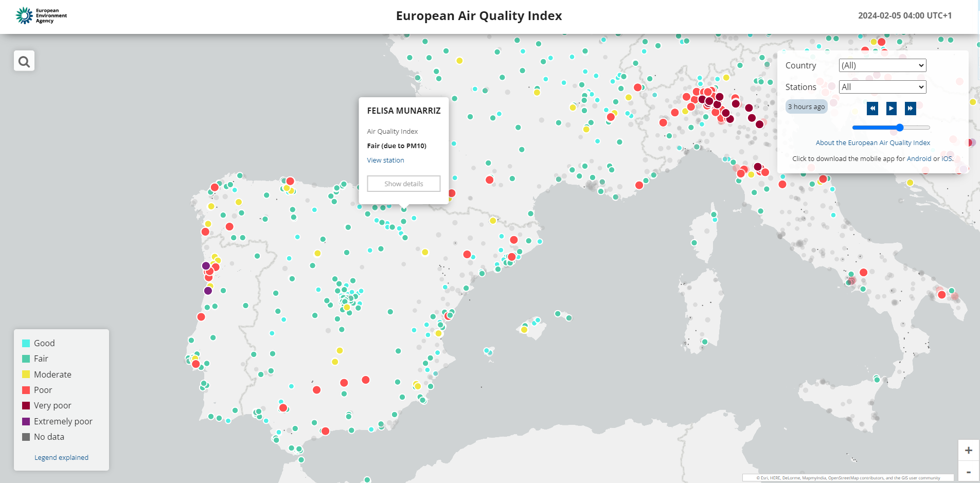The image size is (980, 483).
Task: Zoom out the map with minus button
Action: tap(968, 472)
